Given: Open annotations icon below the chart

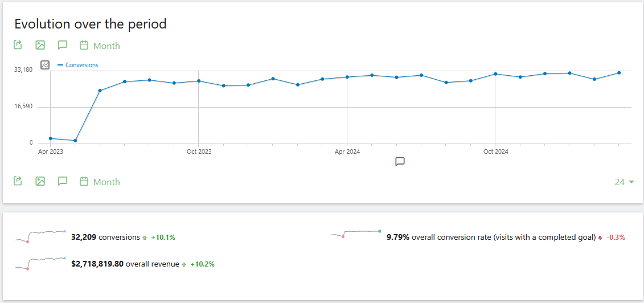Looking at the screenshot, I should pos(63,181).
